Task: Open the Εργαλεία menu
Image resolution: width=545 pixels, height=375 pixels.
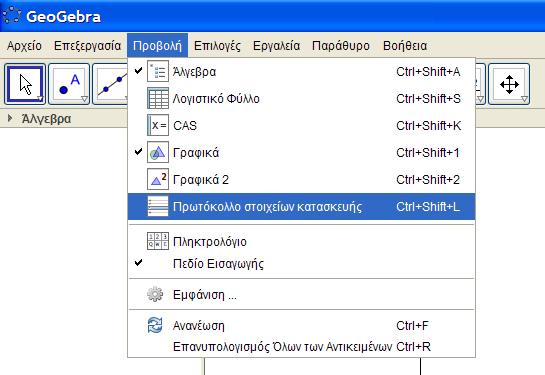Action: pyautogui.click(x=276, y=46)
